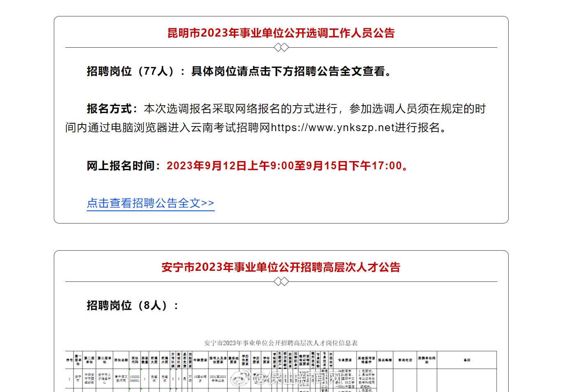The width and height of the screenshot is (574, 392).
Task: Select the 岗位名称 column header
Action: tap(120, 360)
